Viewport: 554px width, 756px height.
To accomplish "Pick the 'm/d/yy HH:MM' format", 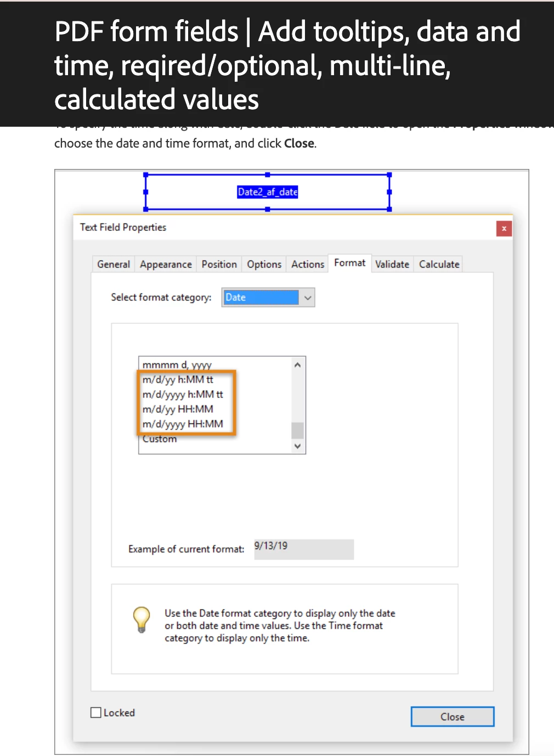I will (178, 409).
